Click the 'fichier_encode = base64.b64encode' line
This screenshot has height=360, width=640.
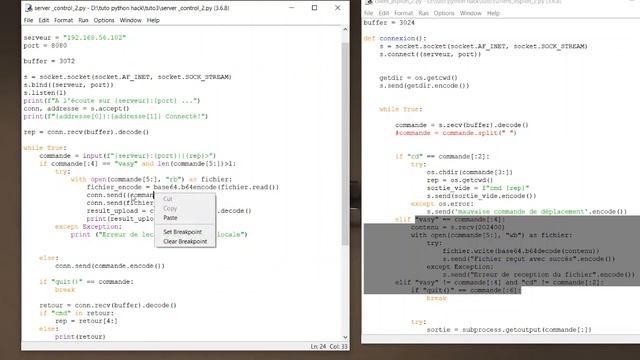click(x=182, y=187)
